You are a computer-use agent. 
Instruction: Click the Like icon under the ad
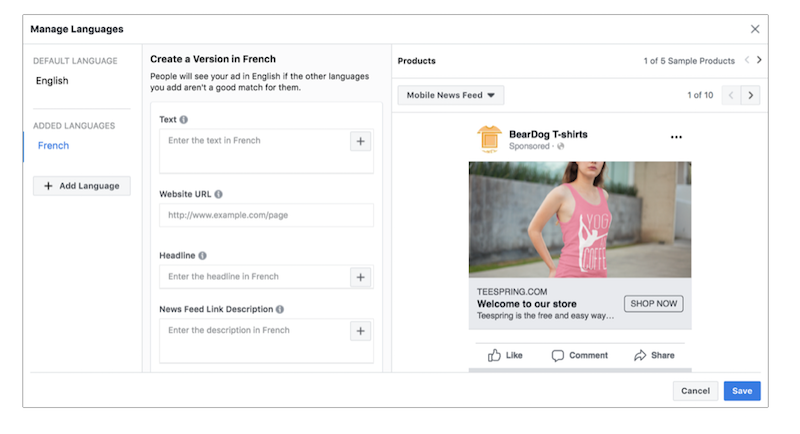point(494,355)
